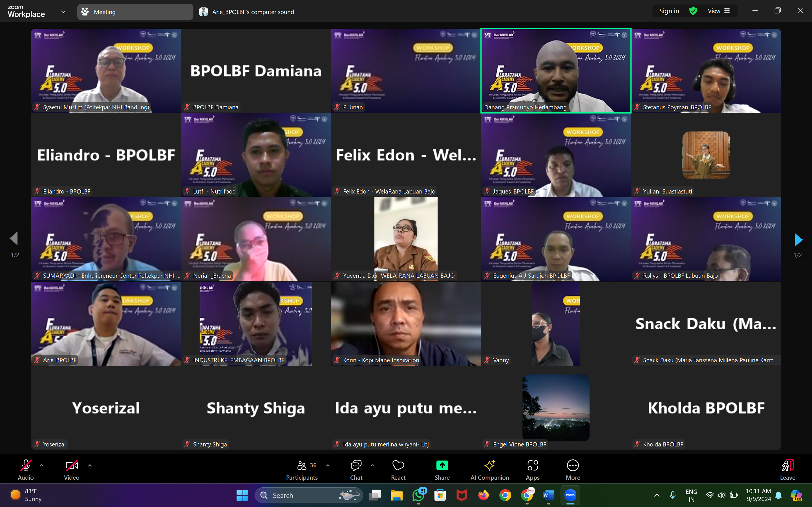Expand video options arrow beside Video

point(90,465)
